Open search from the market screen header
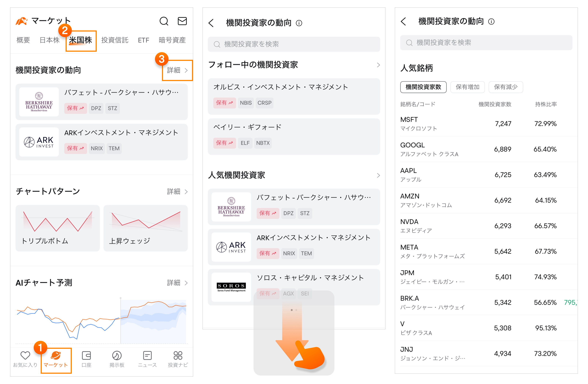 pyautogui.click(x=164, y=21)
